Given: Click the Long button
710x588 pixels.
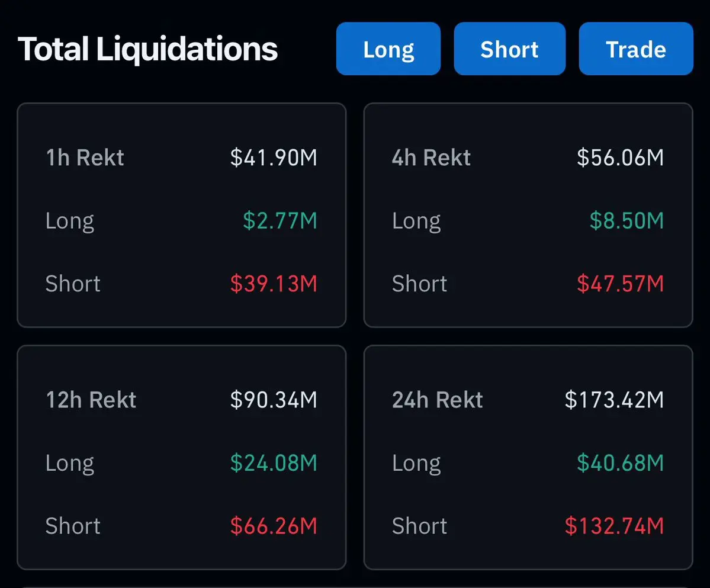Looking at the screenshot, I should pos(388,49).
